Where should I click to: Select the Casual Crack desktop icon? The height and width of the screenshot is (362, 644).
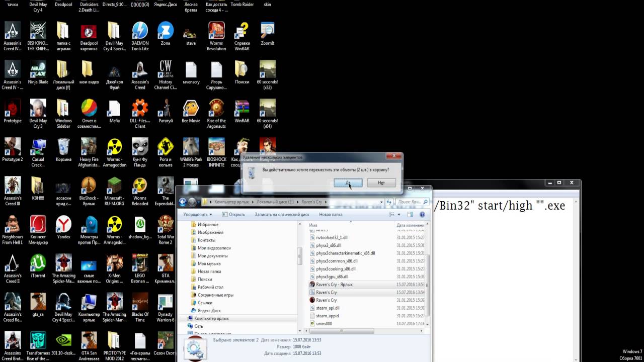point(38,153)
